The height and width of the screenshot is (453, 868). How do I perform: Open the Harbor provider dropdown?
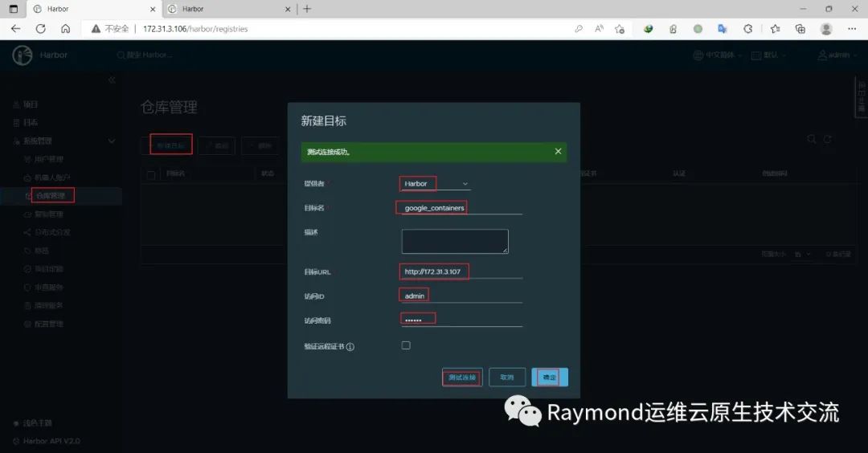pyautogui.click(x=435, y=184)
